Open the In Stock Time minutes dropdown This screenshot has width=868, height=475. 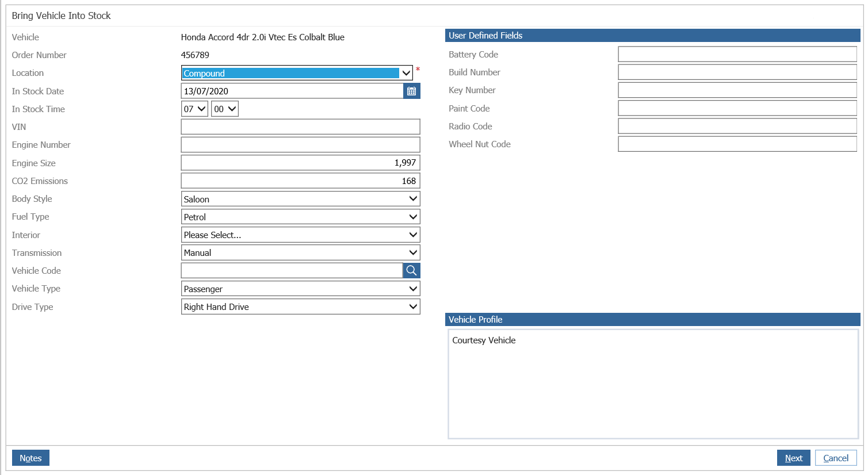[x=224, y=109]
